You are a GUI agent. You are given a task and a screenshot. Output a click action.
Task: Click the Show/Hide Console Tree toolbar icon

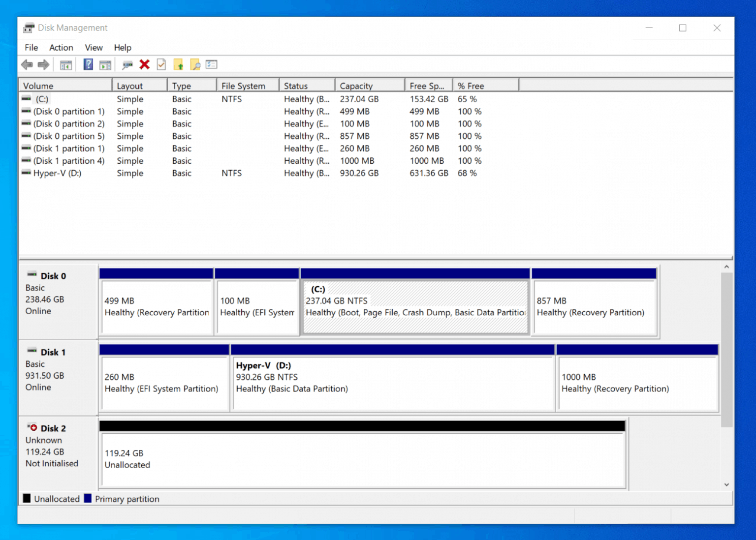(x=66, y=64)
